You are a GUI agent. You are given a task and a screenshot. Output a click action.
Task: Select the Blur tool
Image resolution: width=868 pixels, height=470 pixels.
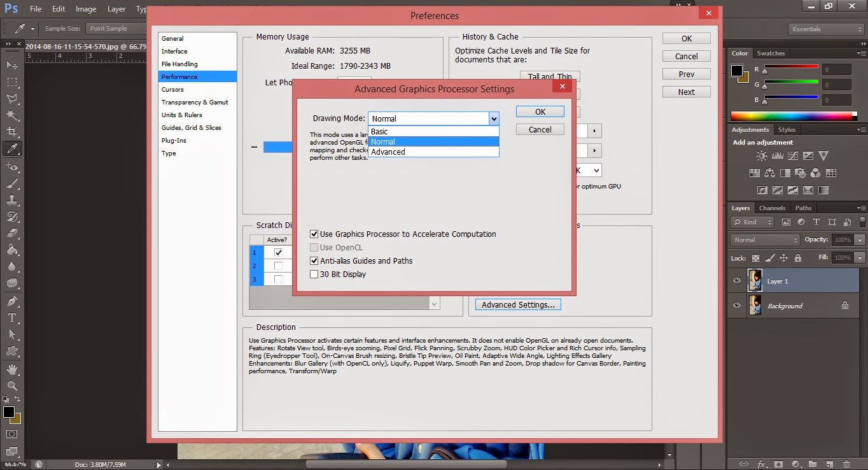(12, 266)
